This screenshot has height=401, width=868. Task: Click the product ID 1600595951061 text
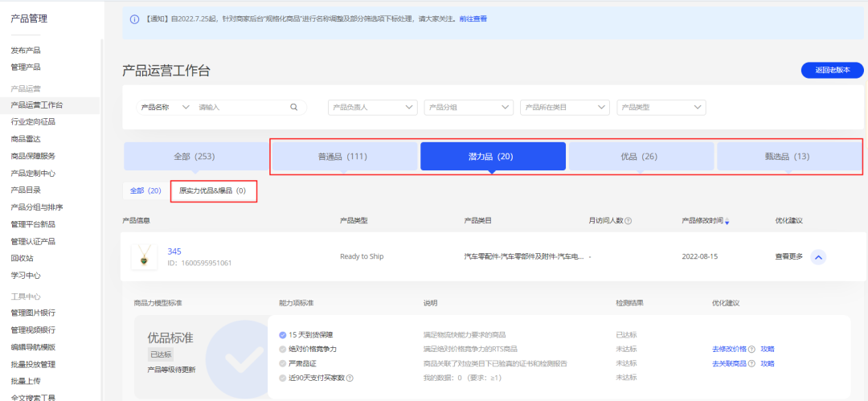click(199, 263)
